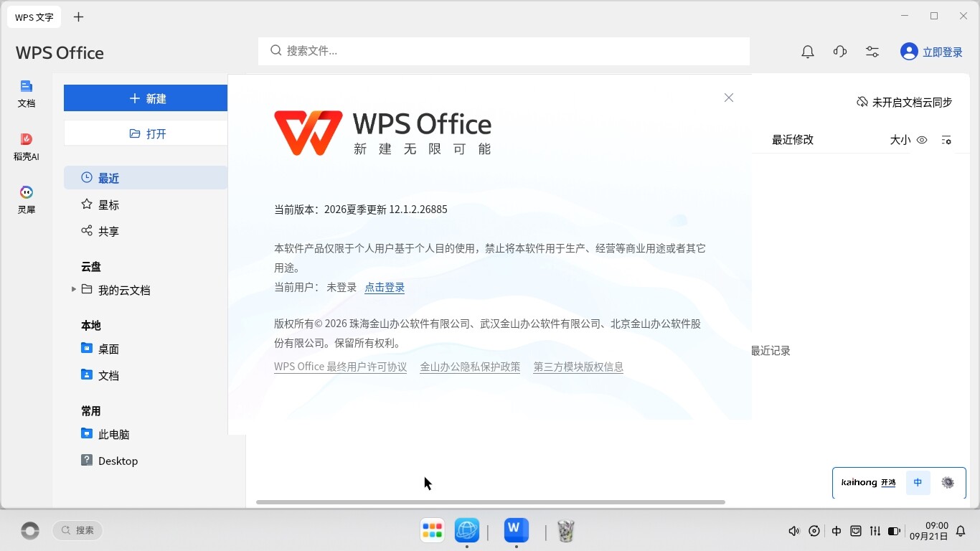
Task: Open the 灵犀 sidebar icon
Action: (27, 199)
